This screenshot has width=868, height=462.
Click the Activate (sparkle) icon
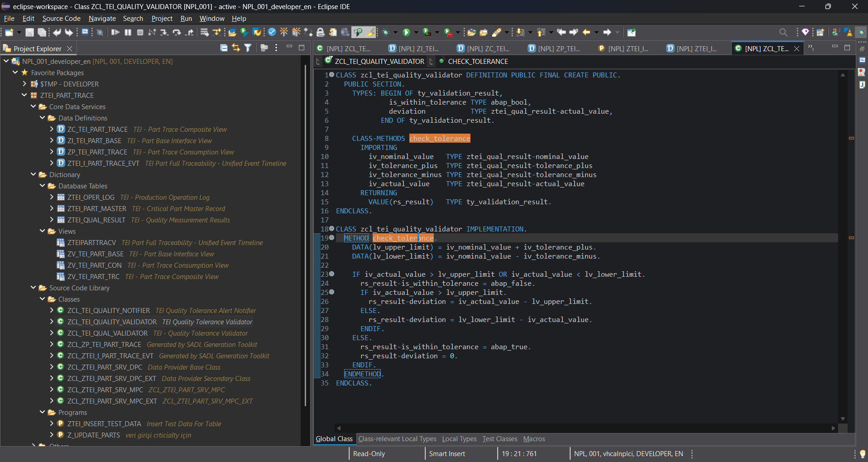284,32
